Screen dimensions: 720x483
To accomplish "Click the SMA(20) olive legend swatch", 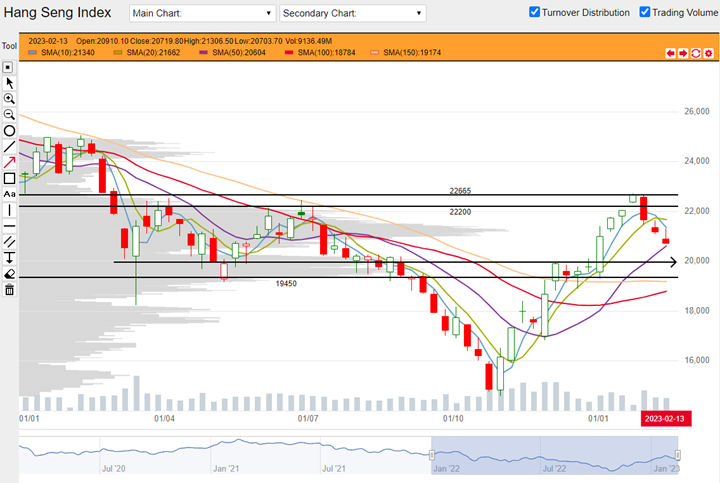I will (118, 53).
